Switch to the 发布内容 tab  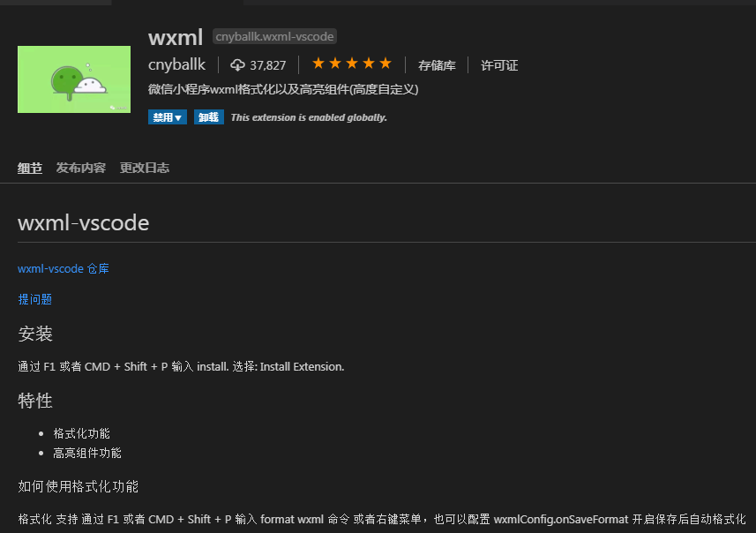[80, 168]
